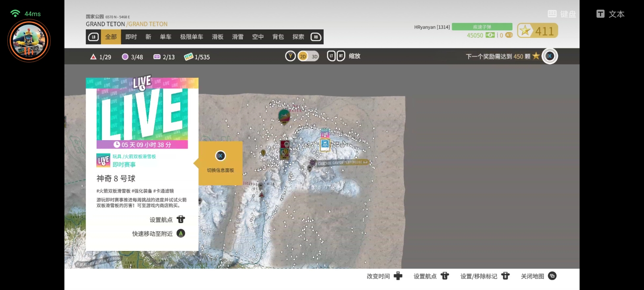Click 关闭地图 to close the map

click(539, 276)
